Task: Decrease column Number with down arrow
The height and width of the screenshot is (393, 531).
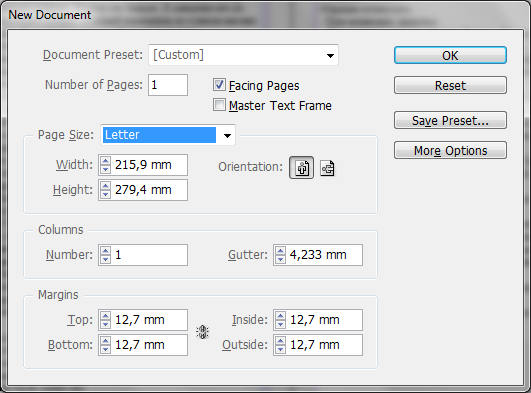Action: point(106,259)
